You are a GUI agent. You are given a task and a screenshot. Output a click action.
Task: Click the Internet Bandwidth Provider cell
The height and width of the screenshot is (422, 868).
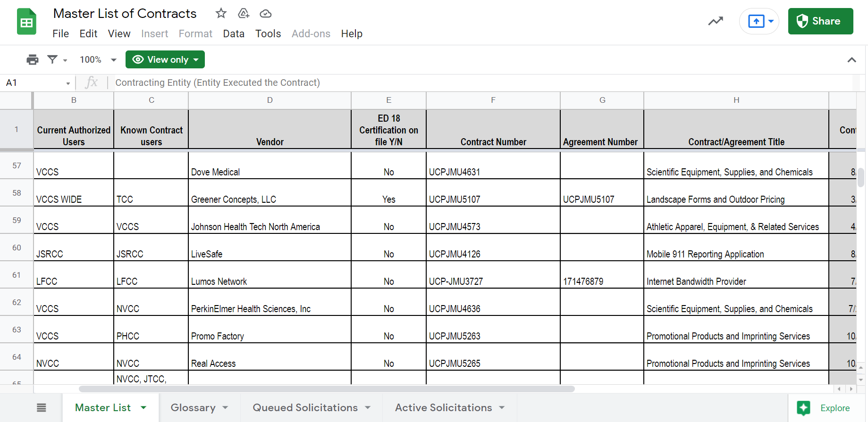(736, 275)
